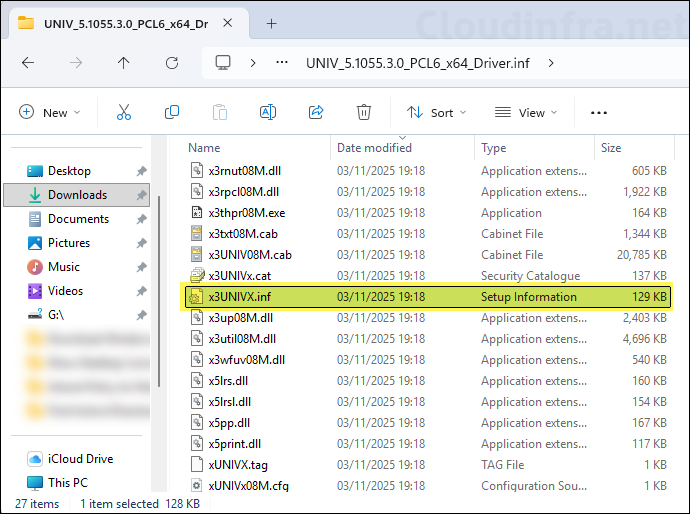The image size is (690, 514).
Task: Open the See more options ellipsis
Action: coord(599,113)
